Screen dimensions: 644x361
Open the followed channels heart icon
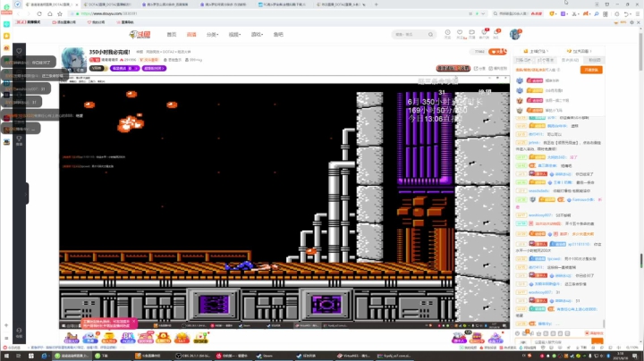[x=460, y=34]
